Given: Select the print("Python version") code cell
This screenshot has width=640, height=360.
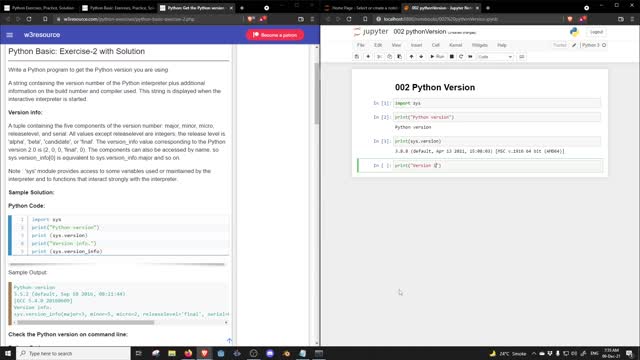Looking at the screenshot, I should point(497,117).
